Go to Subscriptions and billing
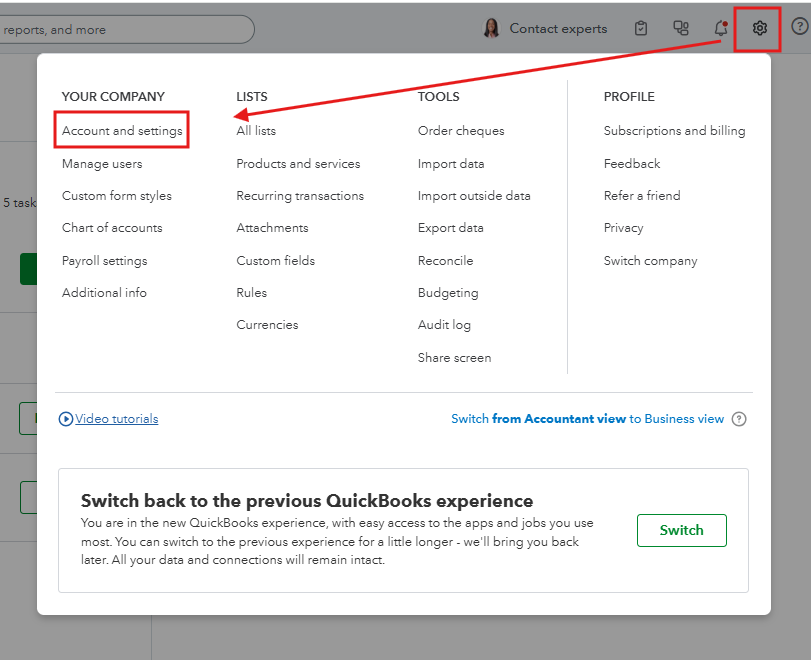 [x=674, y=131]
